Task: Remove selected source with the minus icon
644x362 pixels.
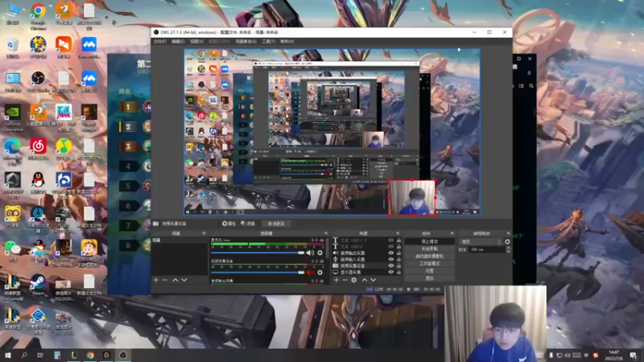Action: tap(345, 280)
